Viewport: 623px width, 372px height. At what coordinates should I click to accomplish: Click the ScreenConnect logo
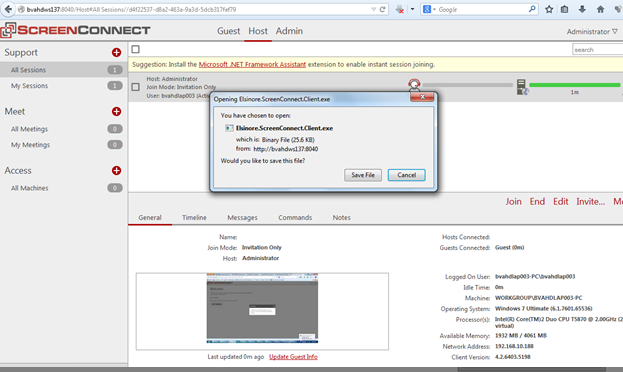click(x=75, y=30)
